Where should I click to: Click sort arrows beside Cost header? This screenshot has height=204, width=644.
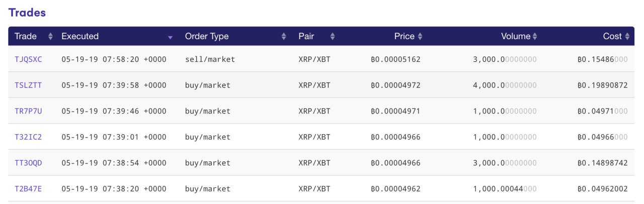(x=627, y=37)
